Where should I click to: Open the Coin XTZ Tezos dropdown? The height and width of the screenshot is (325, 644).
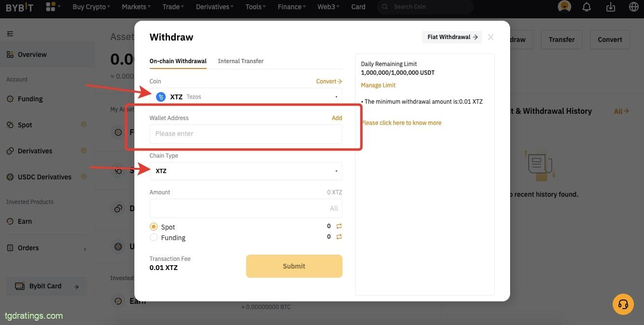click(246, 97)
